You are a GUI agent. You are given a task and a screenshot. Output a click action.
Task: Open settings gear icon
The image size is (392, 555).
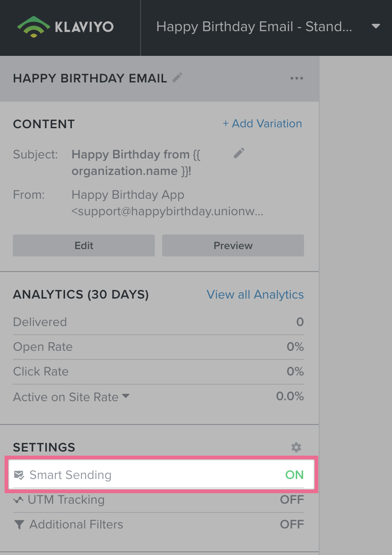point(296,447)
